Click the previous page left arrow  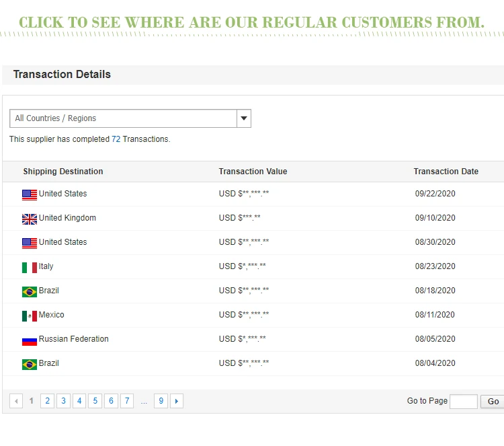tap(16, 402)
